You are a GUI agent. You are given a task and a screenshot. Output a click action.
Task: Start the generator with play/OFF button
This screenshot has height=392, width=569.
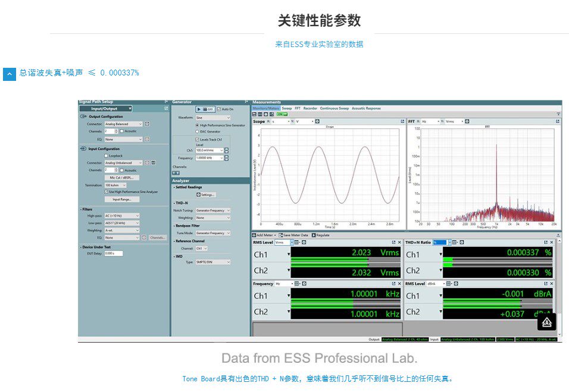click(205, 109)
